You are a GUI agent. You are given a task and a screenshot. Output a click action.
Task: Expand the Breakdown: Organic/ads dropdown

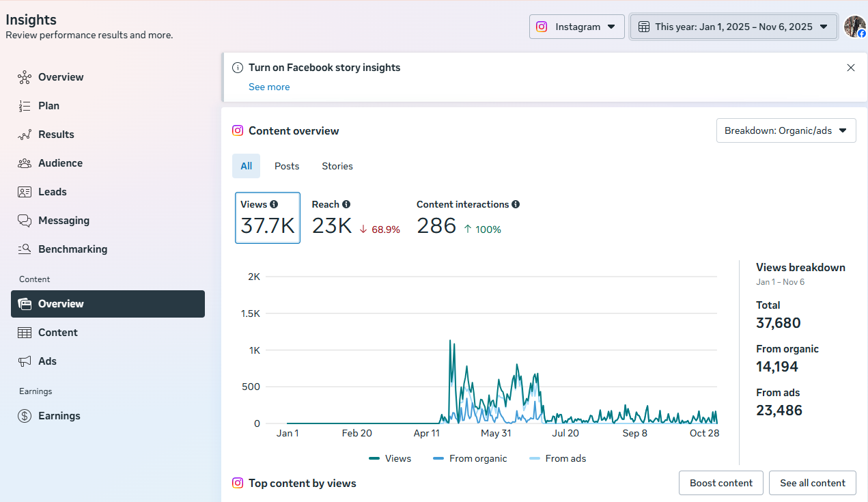coord(785,130)
